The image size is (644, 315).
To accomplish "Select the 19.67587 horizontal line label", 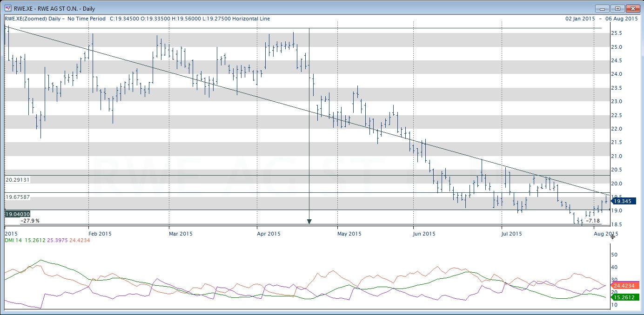I will pos(17,197).
